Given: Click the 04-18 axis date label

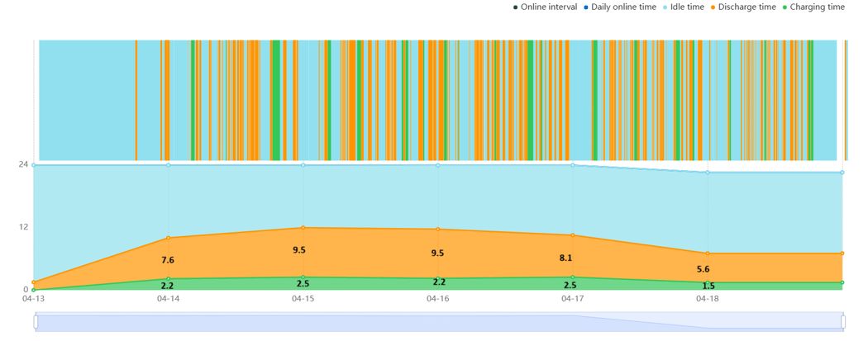Looking at the screenshot, I should (707, 299).
